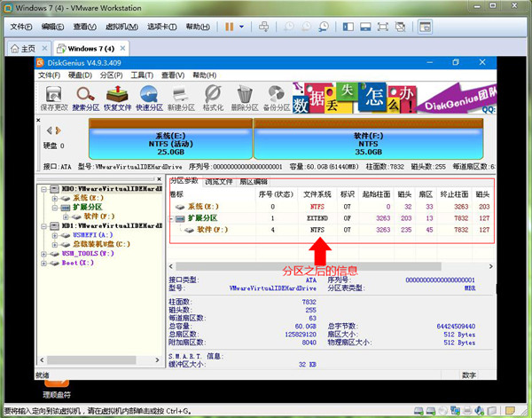Viewport: 532px width, 418px height.
Task: Click the 理顺盘符 desktop icon
Action: (57, 390)
